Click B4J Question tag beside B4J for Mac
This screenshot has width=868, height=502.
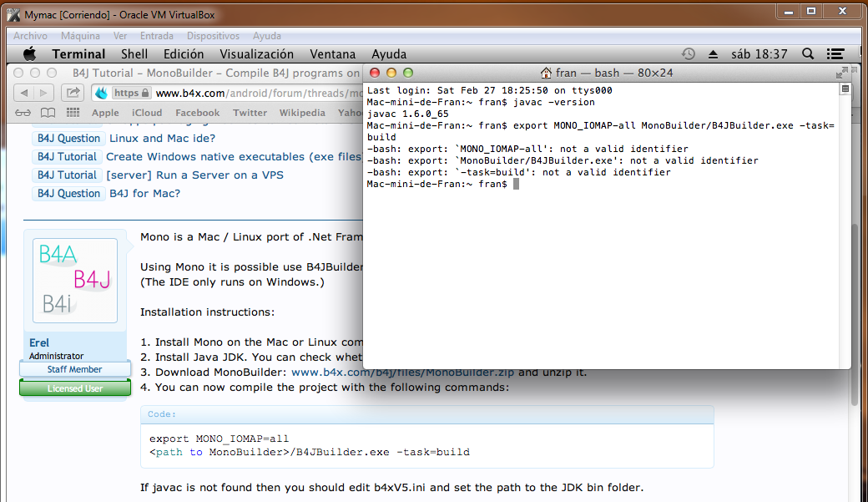point(68,194)
